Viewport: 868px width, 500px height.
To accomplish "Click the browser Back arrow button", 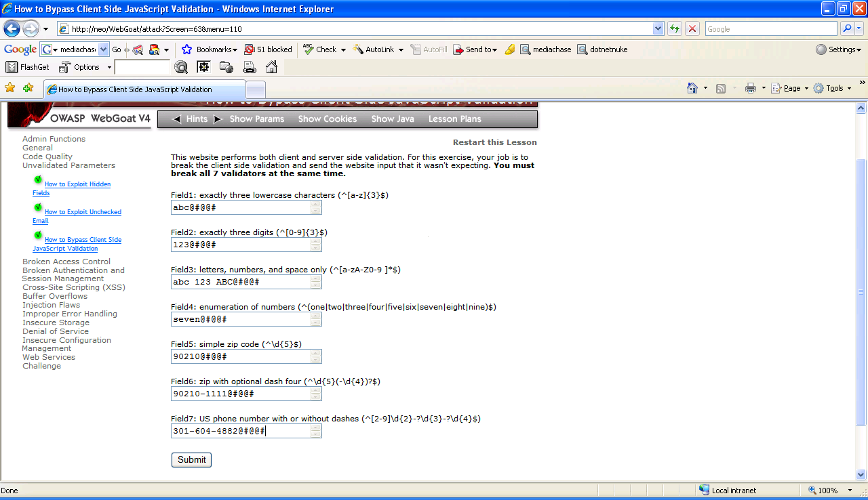I will (x=12, y=29).
